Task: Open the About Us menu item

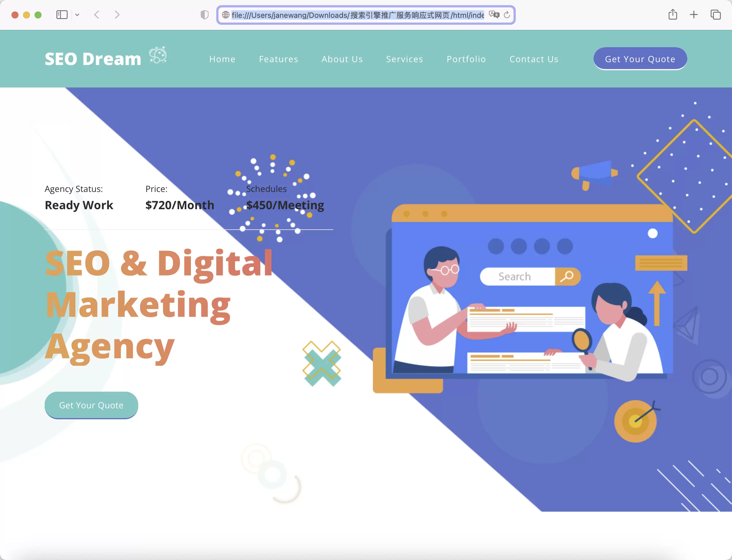Action: [x=342, y=59]
